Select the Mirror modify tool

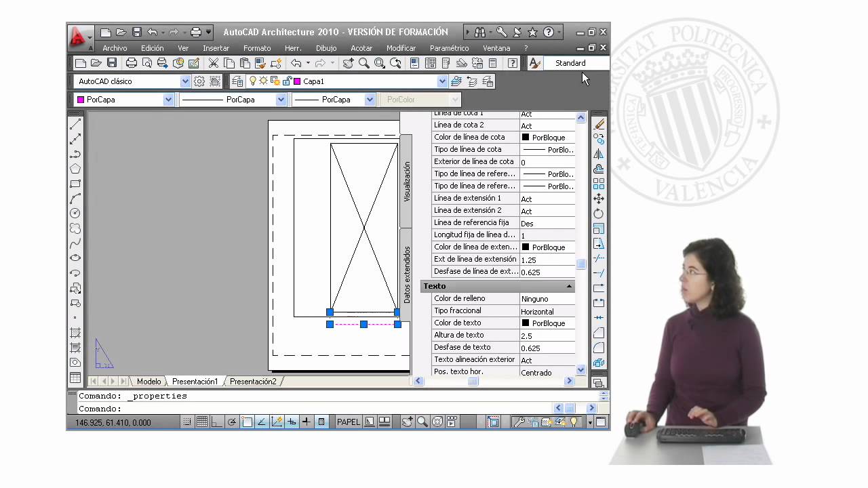coord(599,154)
